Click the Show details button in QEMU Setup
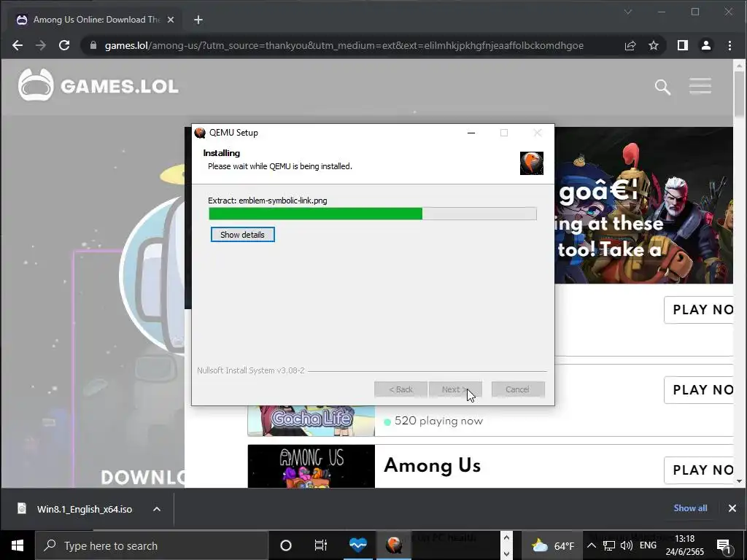 click(x=242, y=235)
